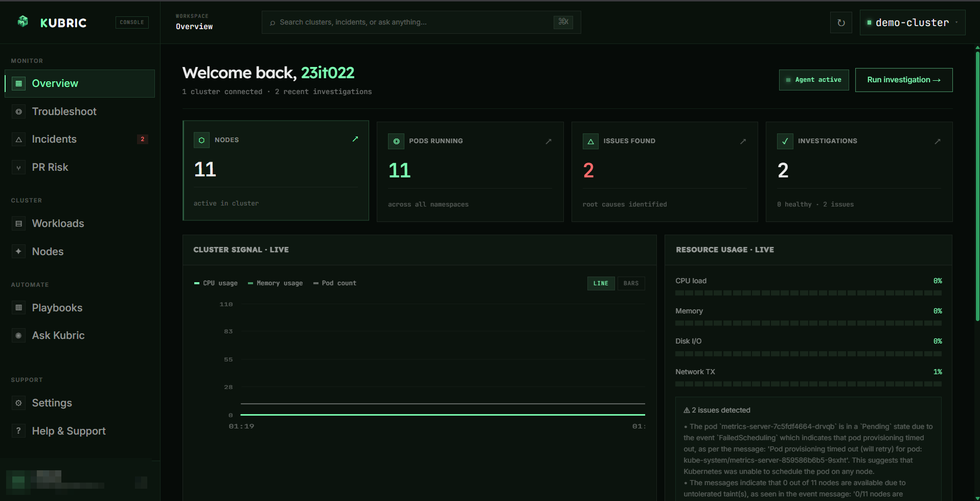The width and height of the screenshot is (980, 501).
Task: Click 'RESOURCE USAGE · LIVE' heading
Action: [x=725, y=249]
